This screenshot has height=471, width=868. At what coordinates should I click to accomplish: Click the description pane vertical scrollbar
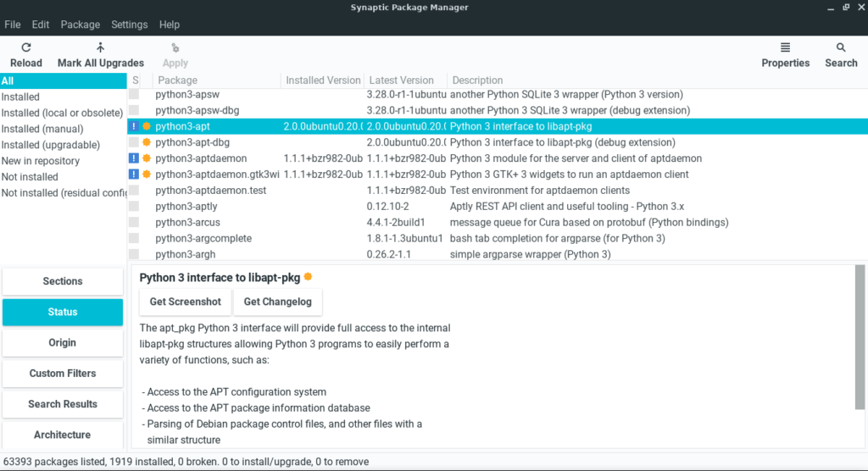pyautogui.click(x=860, y=338)
